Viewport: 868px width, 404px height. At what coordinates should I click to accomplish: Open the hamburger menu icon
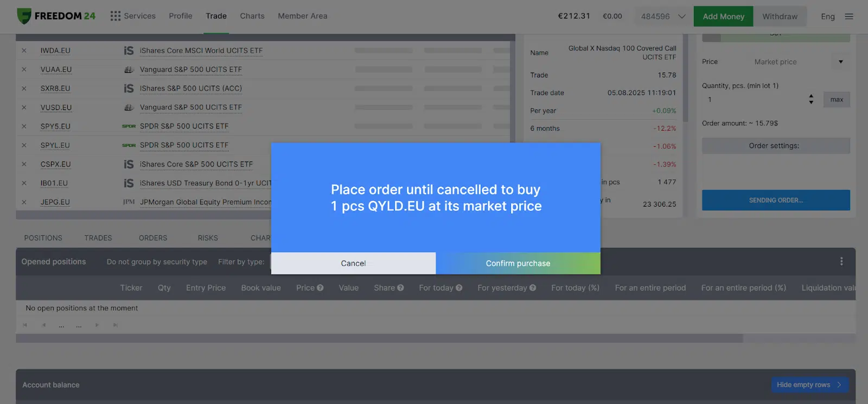pyautogui.click(x=849, y=16)
